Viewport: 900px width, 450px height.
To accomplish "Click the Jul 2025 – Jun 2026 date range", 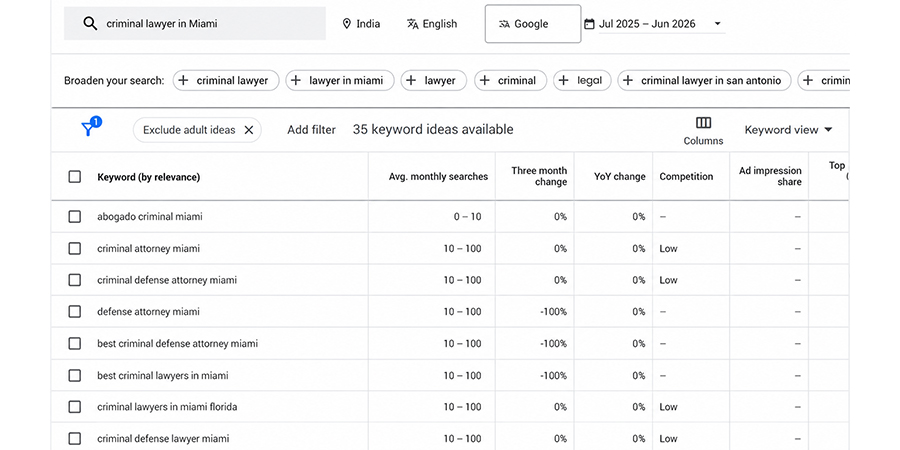I will pyautogui.click(x=647, y=24).
